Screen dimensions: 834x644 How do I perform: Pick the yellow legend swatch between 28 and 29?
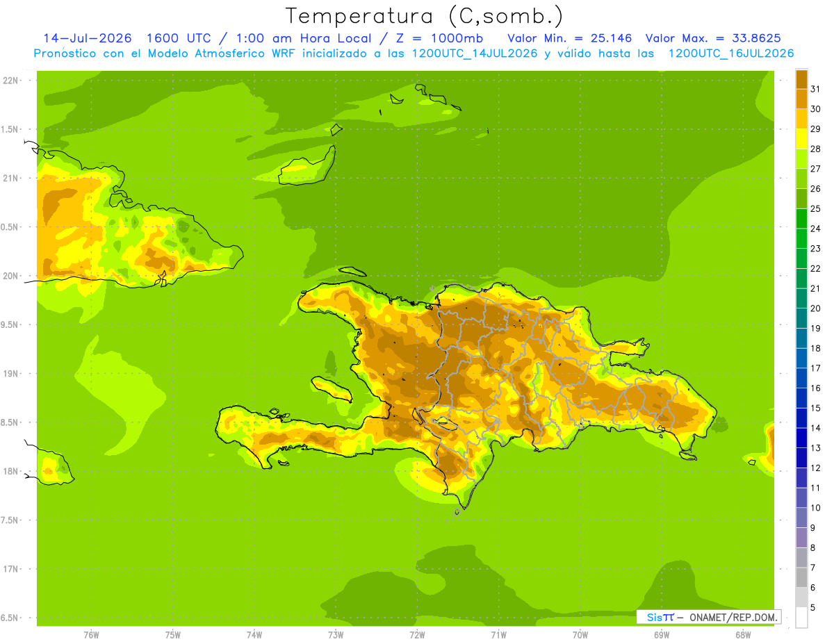coord(802,139)
